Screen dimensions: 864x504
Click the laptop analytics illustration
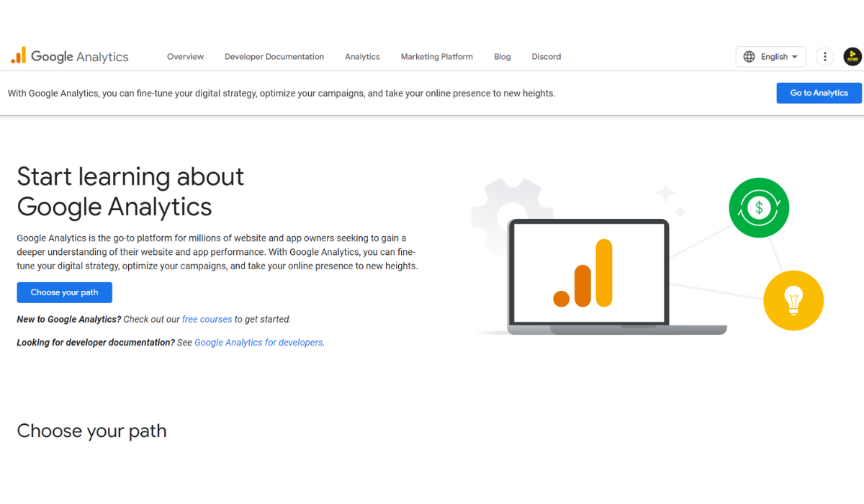pos(589,277)
